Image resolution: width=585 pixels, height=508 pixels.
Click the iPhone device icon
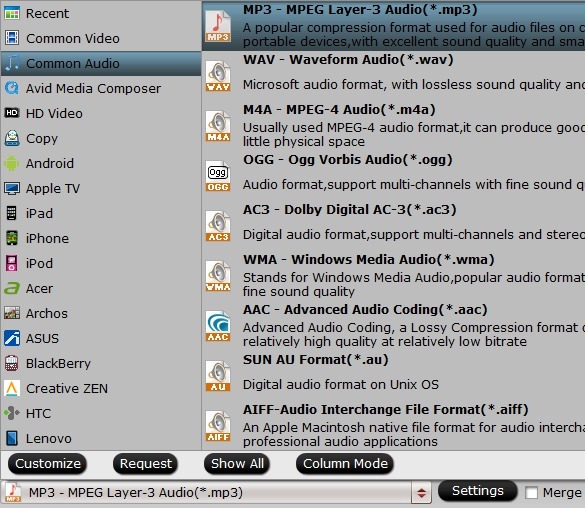point(12,238)
